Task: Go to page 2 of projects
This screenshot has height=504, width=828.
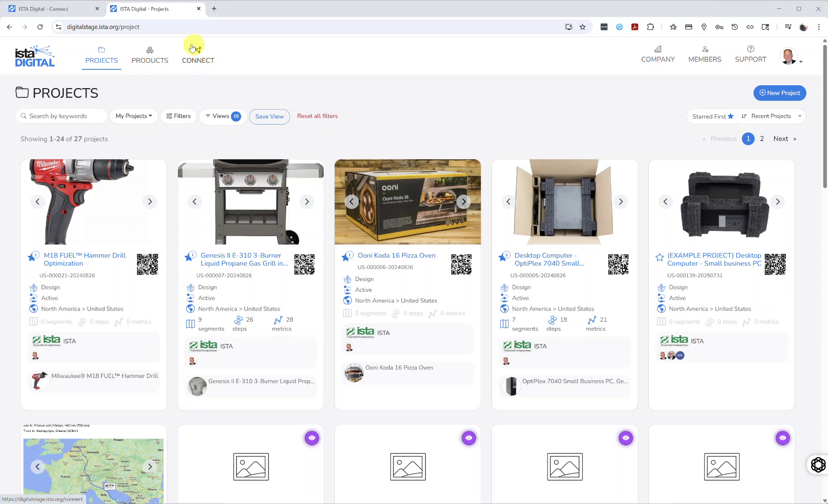Action: point(762,139)
